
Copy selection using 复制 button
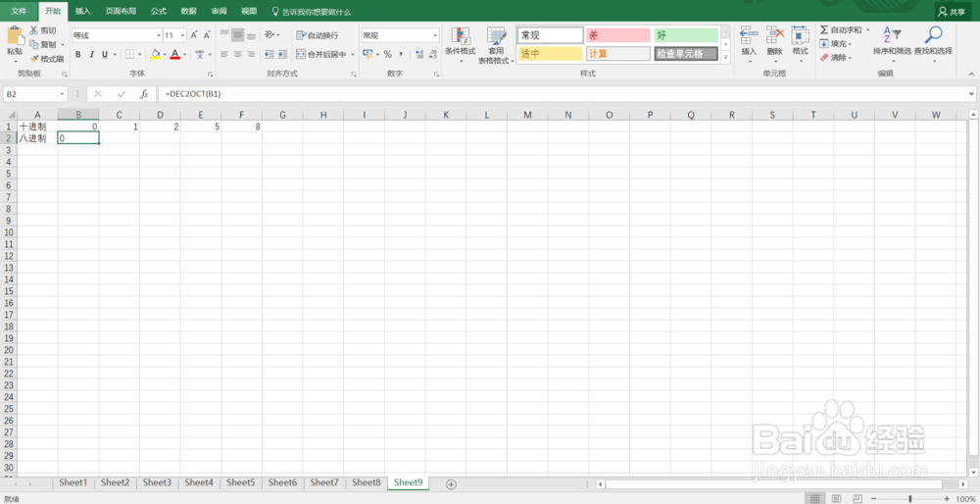(43, 45)
